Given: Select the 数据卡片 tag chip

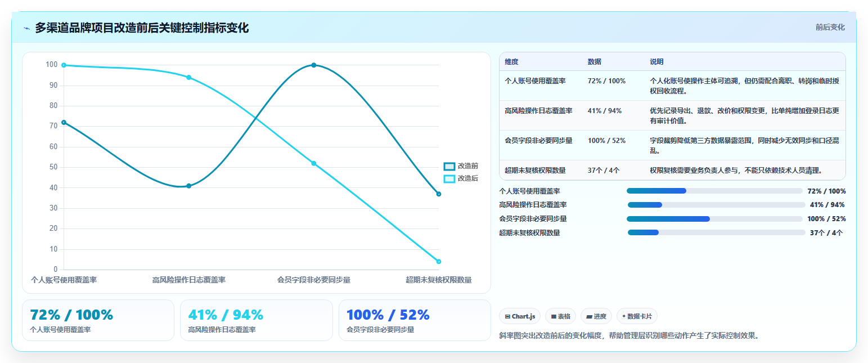Looking at the screenshot, I should [637, 316].
